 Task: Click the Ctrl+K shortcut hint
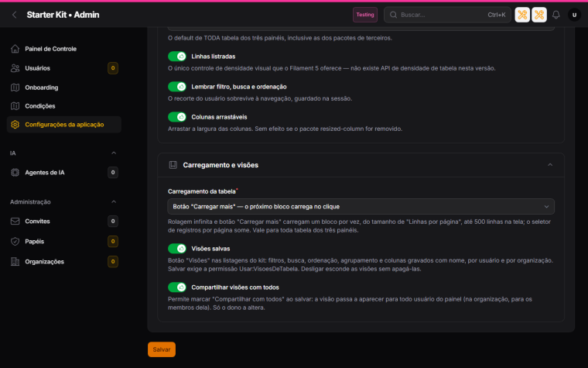tap(497, 15)
